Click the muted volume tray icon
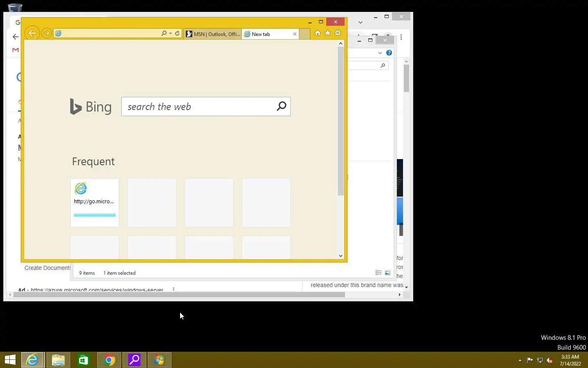The width and height of the screenshot is (588, 368). pyautogui.click(x=550, y=360)
